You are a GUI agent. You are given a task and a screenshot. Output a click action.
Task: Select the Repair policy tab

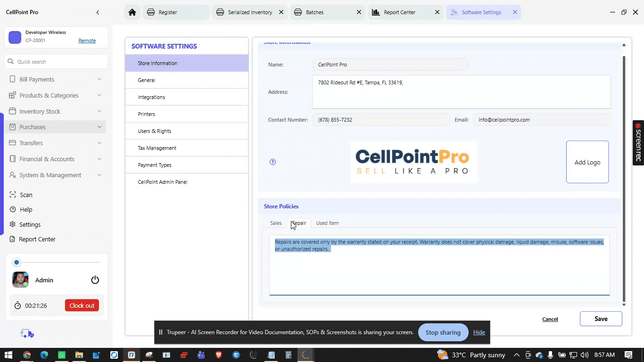(x=298, y=223)
